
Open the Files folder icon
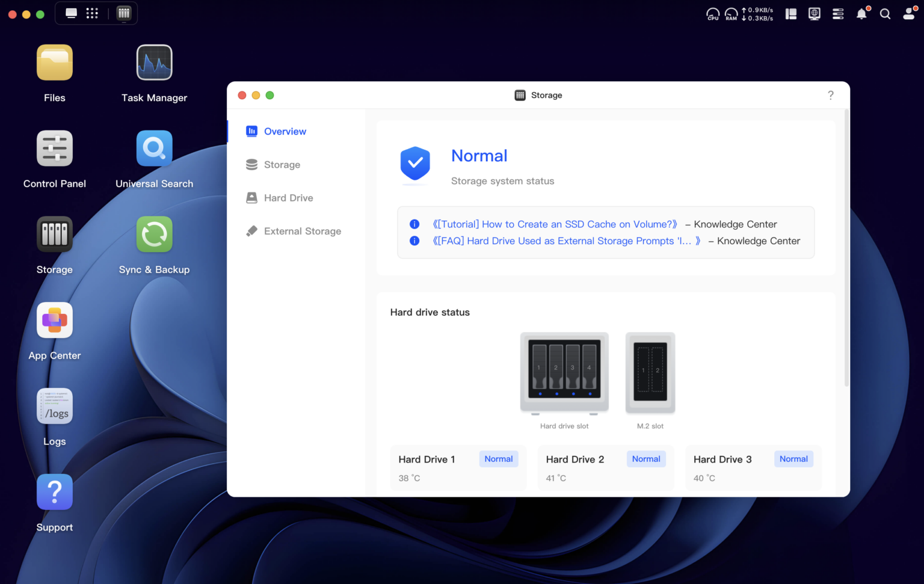[x=55, y=63]
